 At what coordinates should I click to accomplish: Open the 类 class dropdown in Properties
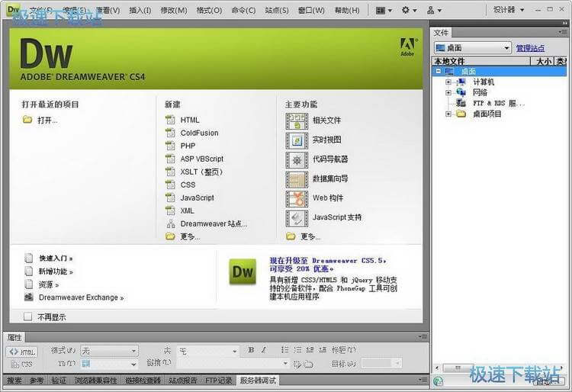(208, 351)
